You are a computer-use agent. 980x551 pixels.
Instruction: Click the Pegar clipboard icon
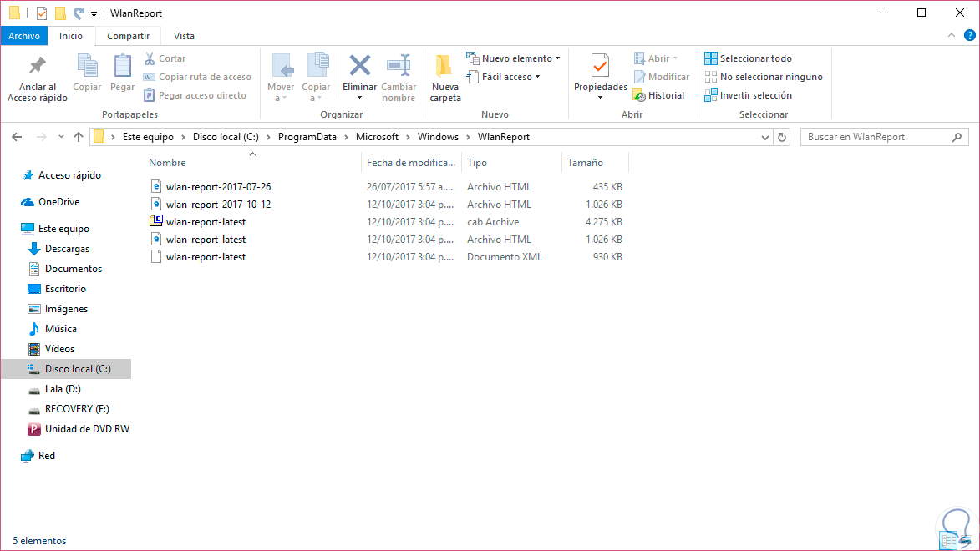coord(123,66)
